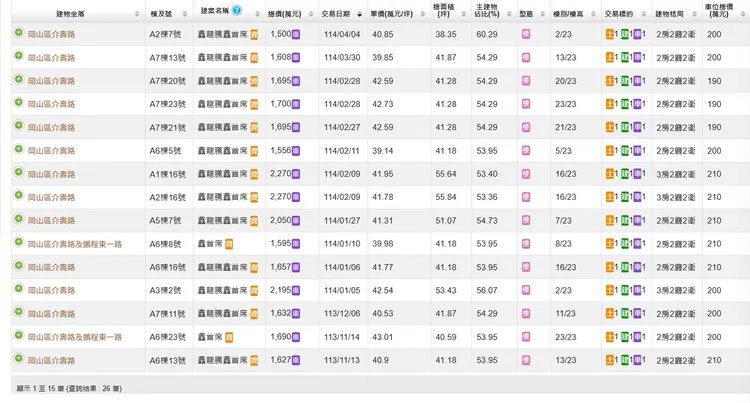Click purple icon beside price 1,627
Image resolution: width=750 pixels, height=403 pixels.
tap(296, 360)
